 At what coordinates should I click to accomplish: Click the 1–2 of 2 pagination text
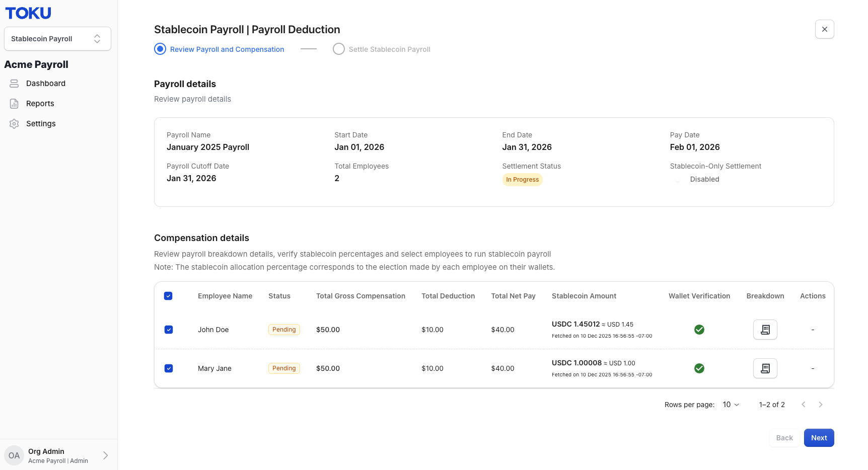tap(772, 405)
